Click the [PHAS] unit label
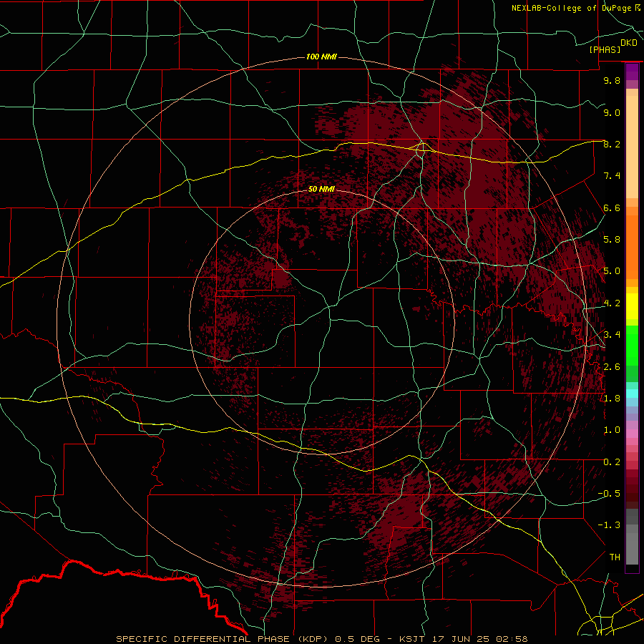This screenshot has height=644, width=644. tap(605, 50)
